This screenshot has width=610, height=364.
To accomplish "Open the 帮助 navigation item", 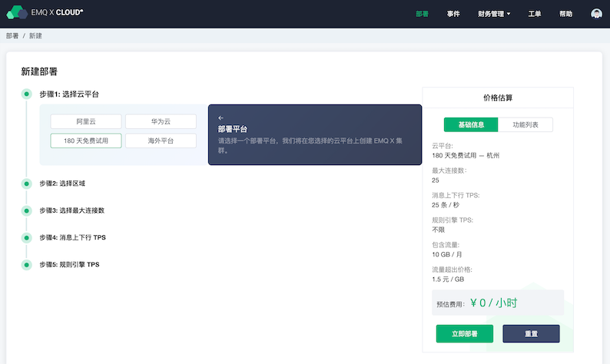I will click(565, 14).
